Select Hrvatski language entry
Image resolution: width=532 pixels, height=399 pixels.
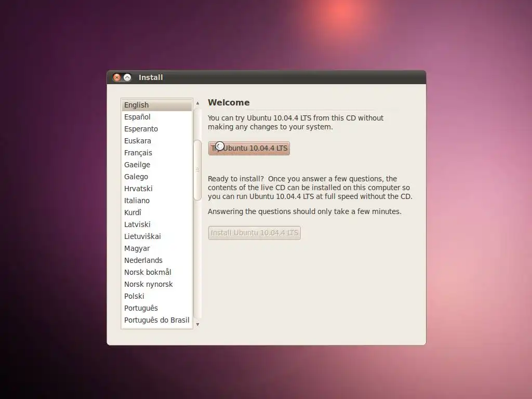pos(157,189)
